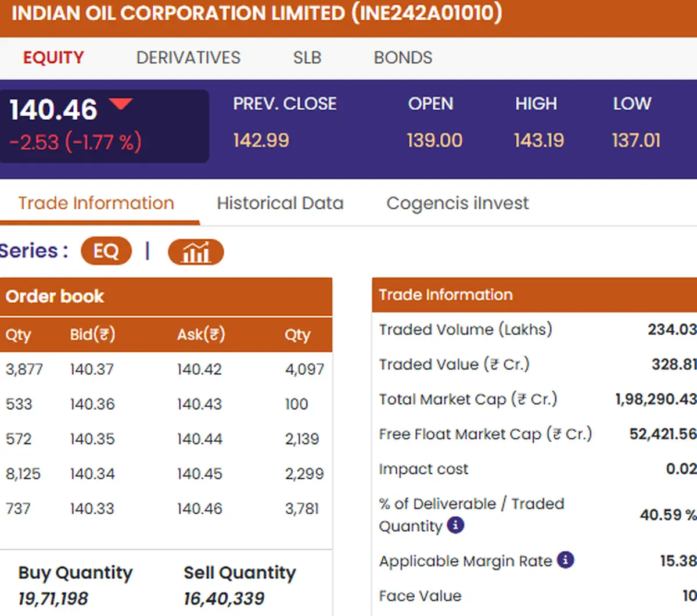Click ask quantity 2,299
The image size is (697, 616).
pos(304,474)
